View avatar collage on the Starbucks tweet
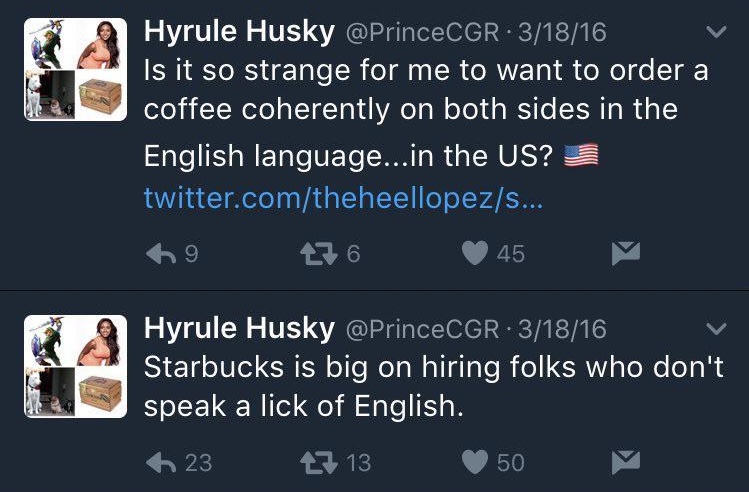 [75, 366]
